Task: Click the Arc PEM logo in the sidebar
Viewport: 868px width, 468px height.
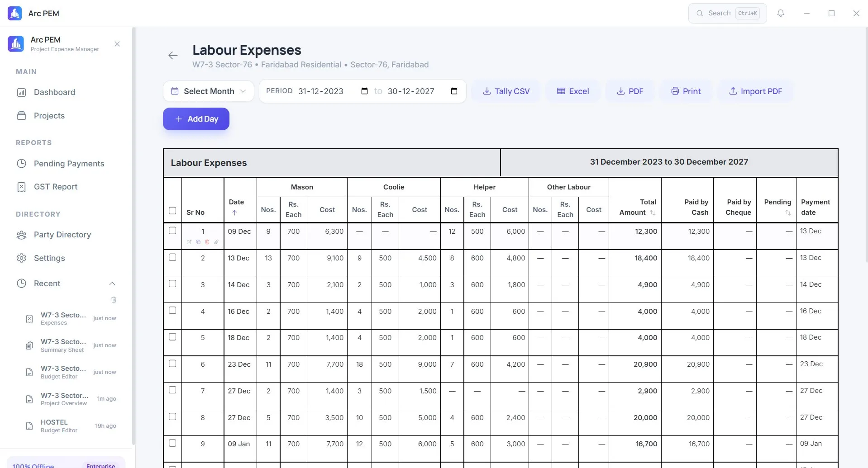Action: pyautogui.click(x=16, y=44)
